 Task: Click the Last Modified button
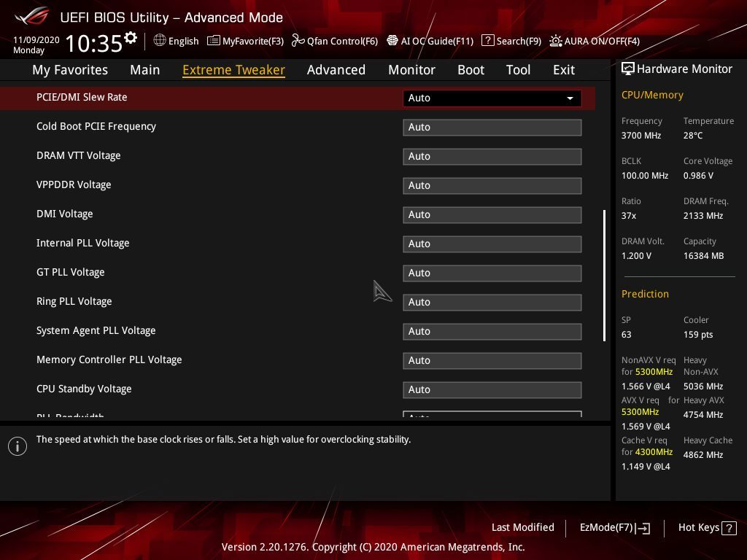pyautogui.click(x=522, y=527)
